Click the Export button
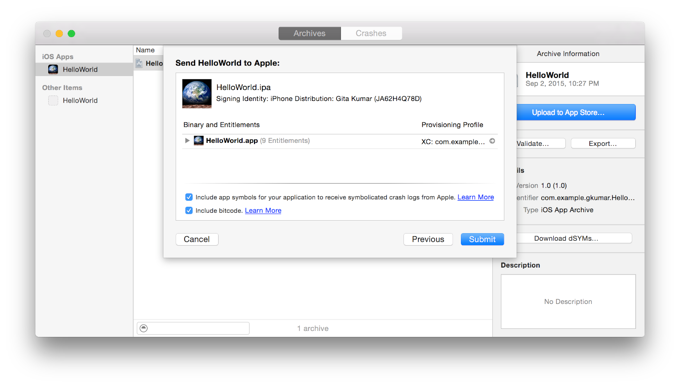This screenshot has height=388, width=680. coord(603,143)
